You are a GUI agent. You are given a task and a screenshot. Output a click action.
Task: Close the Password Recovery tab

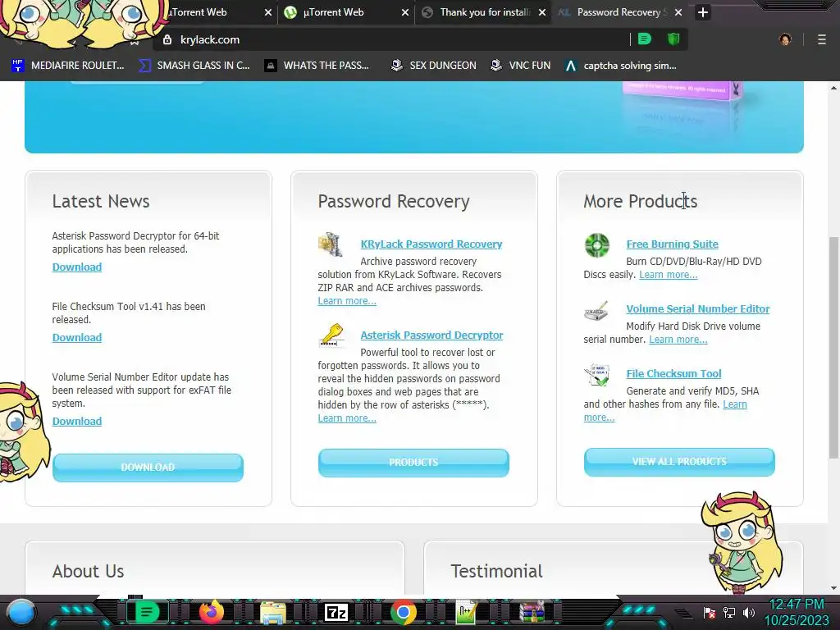tap(678, 12)
